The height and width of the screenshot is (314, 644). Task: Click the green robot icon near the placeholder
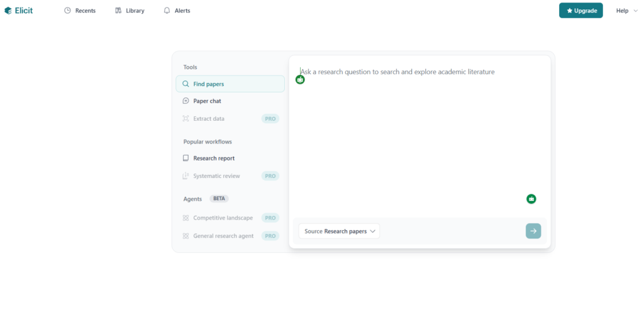300,80
